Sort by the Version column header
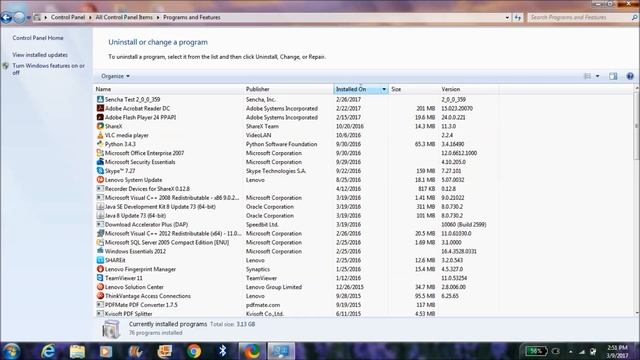The height and width of the screenshot is (360, 640). click(469, 89)
